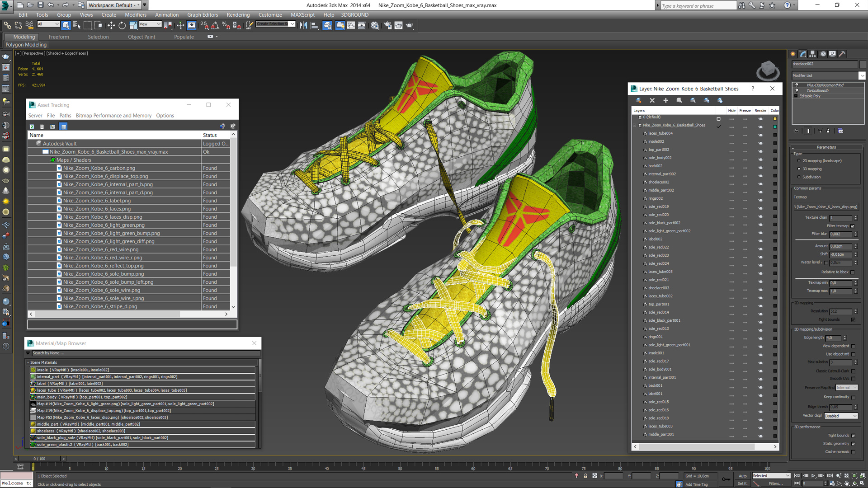Open the Graph Editors menu

(x=203, y=14)
